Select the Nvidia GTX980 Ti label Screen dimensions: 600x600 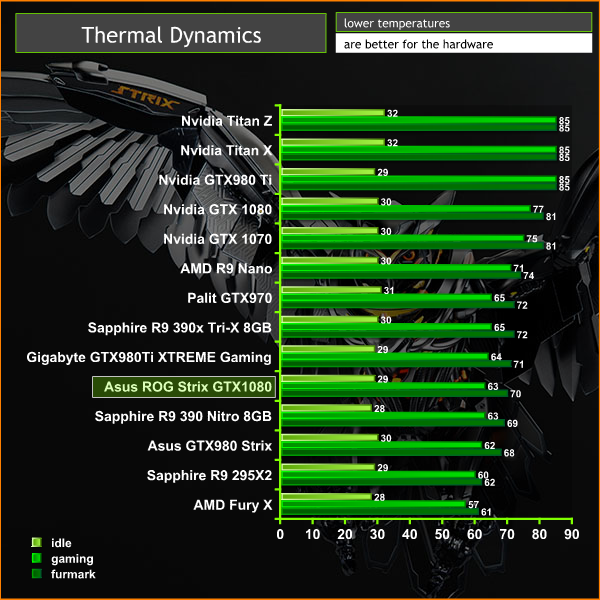click(x=215, y=180)
